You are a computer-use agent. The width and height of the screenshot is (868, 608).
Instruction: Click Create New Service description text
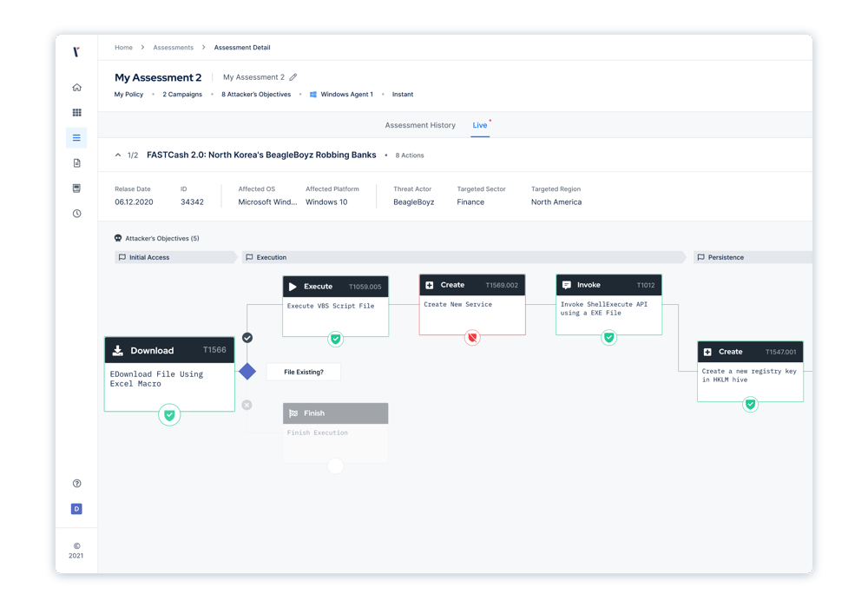(x=457, y=305)
